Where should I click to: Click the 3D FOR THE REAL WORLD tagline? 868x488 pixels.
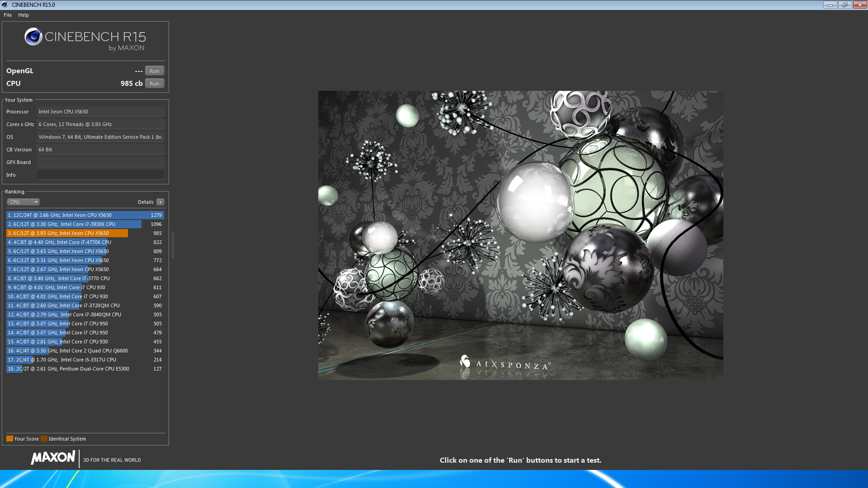(x=112, y=460)
